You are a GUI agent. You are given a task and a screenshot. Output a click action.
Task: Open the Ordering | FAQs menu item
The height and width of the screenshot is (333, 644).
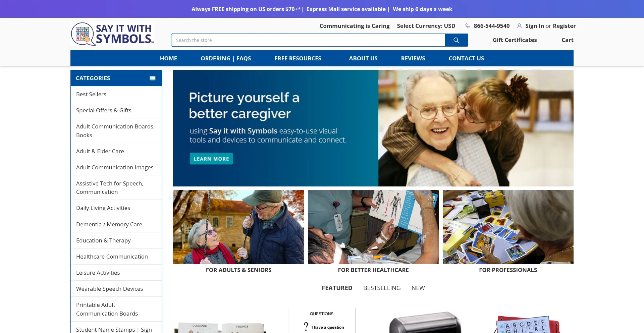(226, 58)
